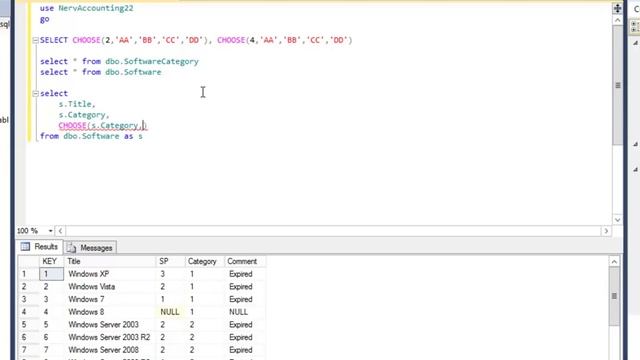Click the editor vertical scrollbar up arrow
Screen dimensions: 640x360
coord(618,20)
